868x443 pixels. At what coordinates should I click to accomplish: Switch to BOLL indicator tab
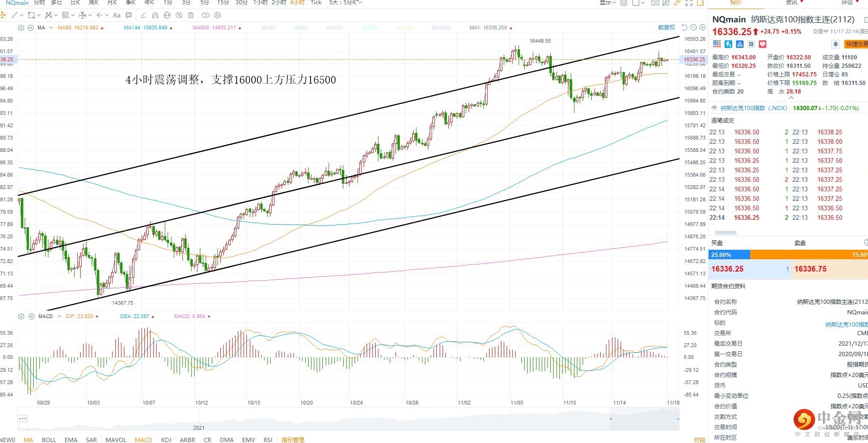click(49, 440)
